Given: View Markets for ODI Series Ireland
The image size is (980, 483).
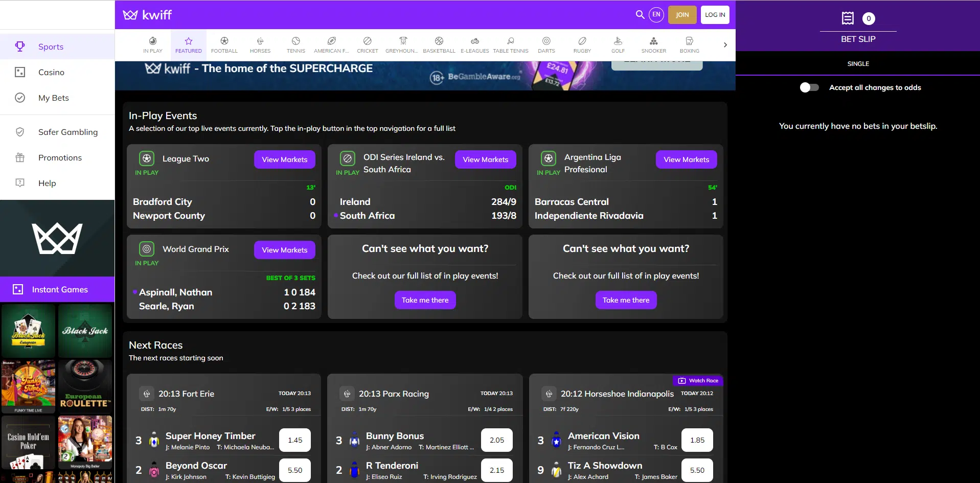Looking at the screenshot, I should [x=486, y=159].
